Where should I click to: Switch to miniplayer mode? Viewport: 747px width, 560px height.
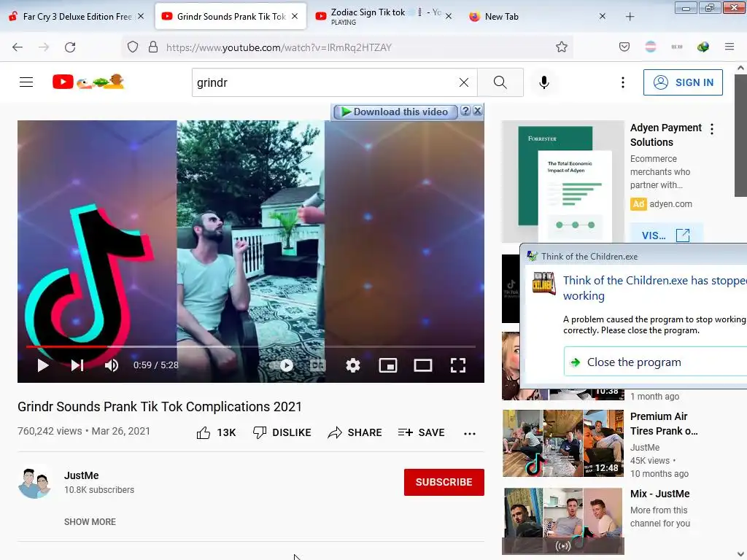tap(388, 365)
